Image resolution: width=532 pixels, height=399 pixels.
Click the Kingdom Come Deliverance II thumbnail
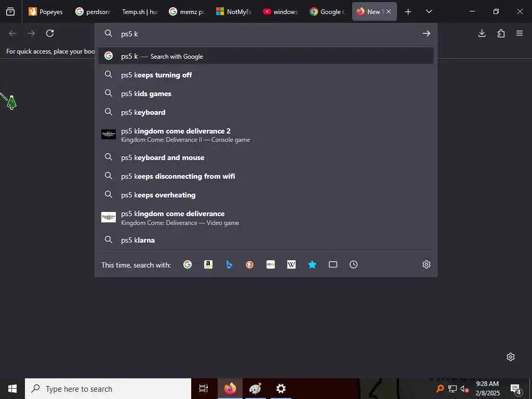[109, 135]
